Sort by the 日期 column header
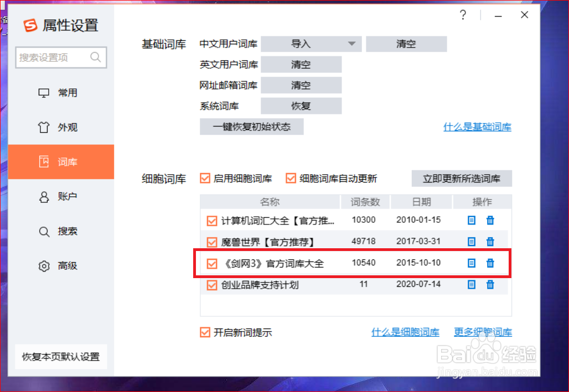This screenshot has width=569, height=392. click(421, 202)
